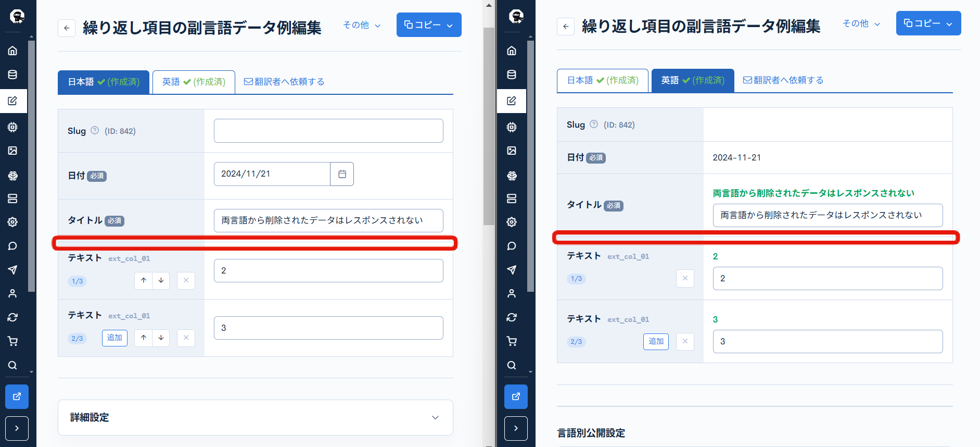Viewport: 980px width, 447px height.
Task: Open send paper-plane icon in left sidebar
Action: click(12, 269)
